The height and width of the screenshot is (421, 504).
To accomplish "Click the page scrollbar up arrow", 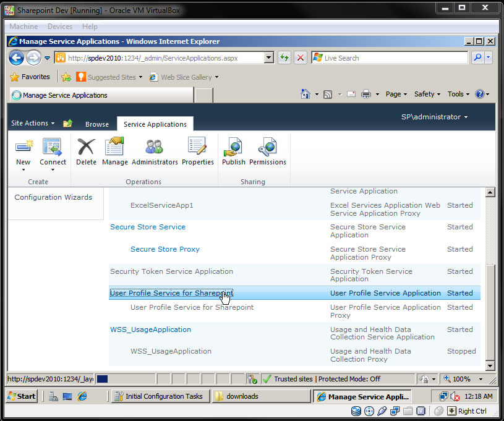I will (x=490, y=192).
